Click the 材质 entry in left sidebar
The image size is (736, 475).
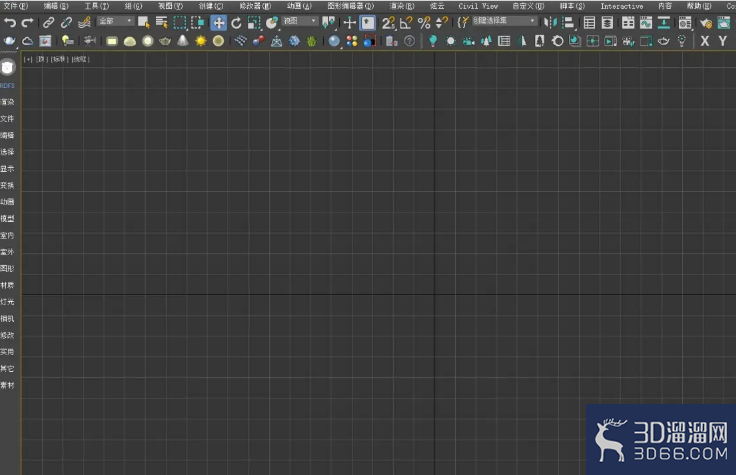8,285
